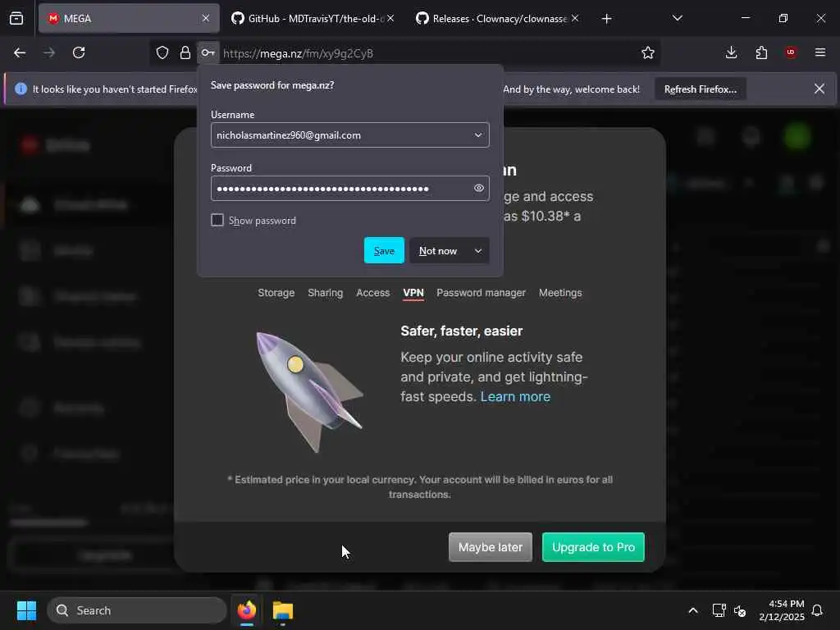Image resolution: width=840 pixels, height=630 pixels.
Task: Open the clock showing 4:54 PM
Action: coord(782,610)
